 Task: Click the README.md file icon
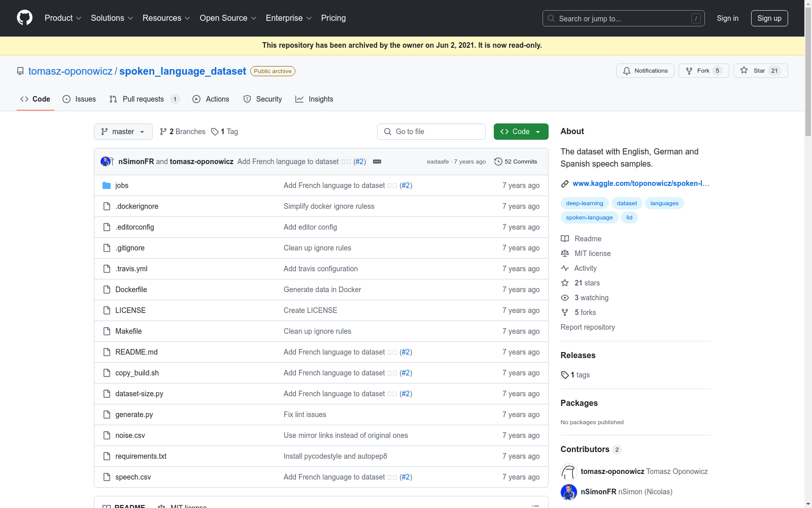(107, 352)
